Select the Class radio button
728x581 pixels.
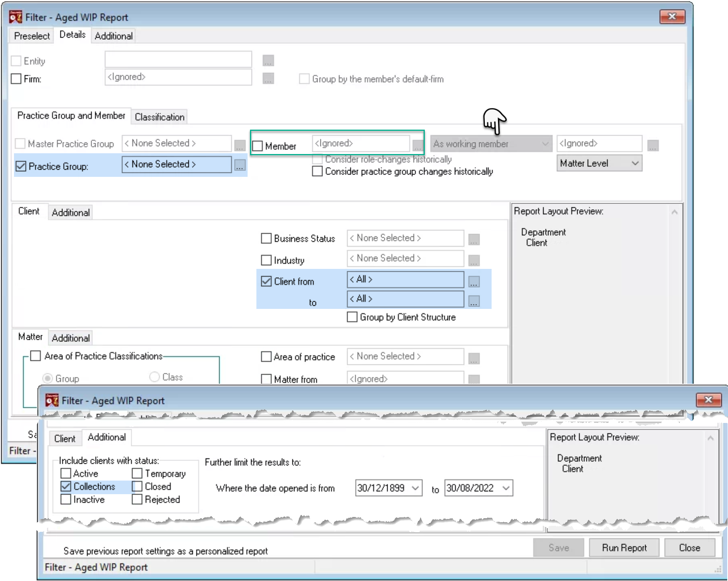coord(154,377)
